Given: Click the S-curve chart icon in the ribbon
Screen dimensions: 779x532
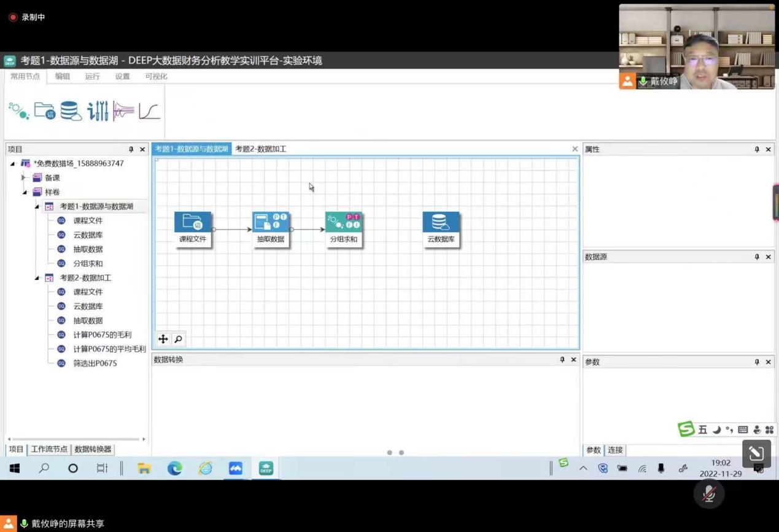Looking at the screenshot, I should click(149, 111).
